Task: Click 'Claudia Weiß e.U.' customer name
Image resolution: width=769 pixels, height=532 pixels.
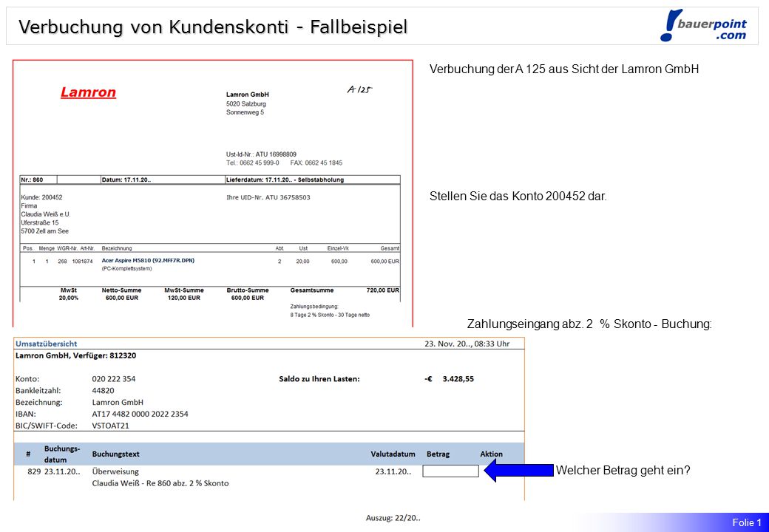Action: click(46, 214)
